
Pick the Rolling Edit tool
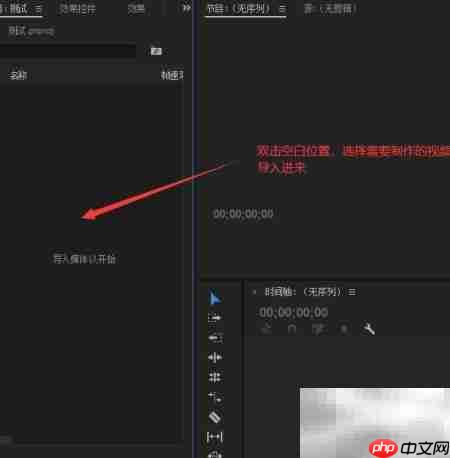(x=215, y=377)
